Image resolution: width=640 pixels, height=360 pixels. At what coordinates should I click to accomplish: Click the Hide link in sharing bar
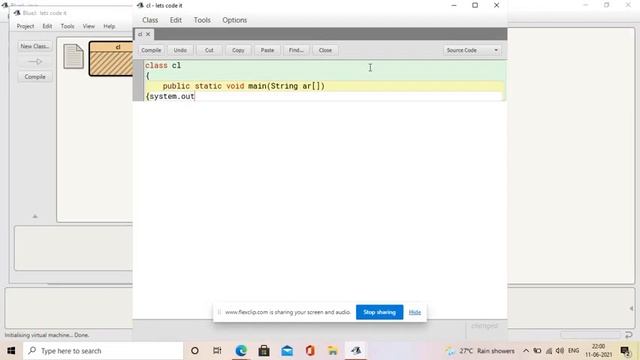[x=415, y=312]
